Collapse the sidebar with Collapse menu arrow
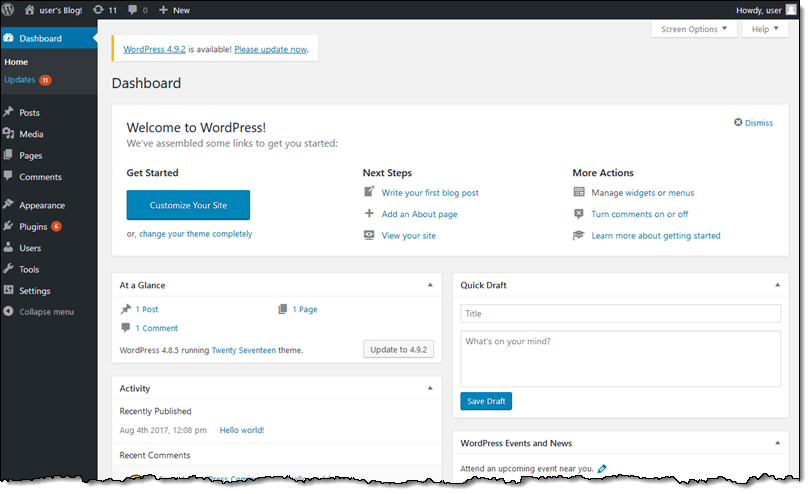Screen dimensions: 810x494 pyautogui.click(x=9, y=312)
